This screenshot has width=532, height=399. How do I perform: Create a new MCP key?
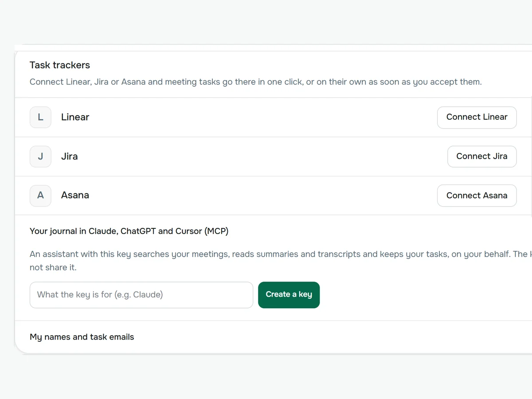[x=289, y=295]
